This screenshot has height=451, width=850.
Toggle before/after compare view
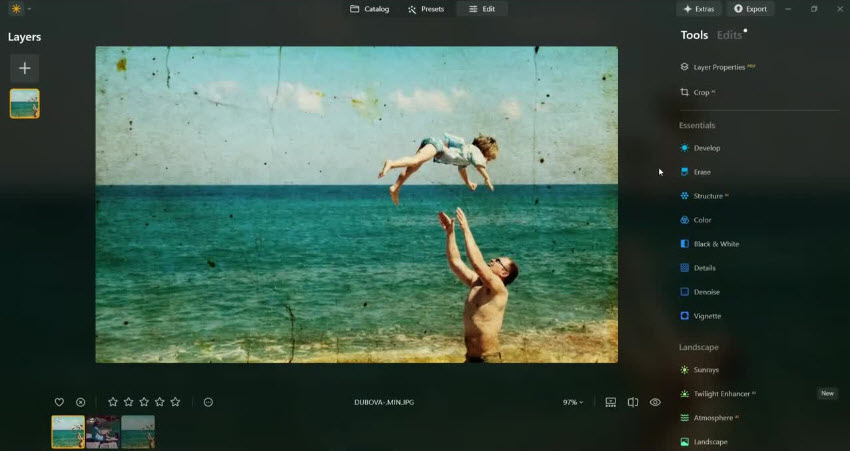[633, 402]
